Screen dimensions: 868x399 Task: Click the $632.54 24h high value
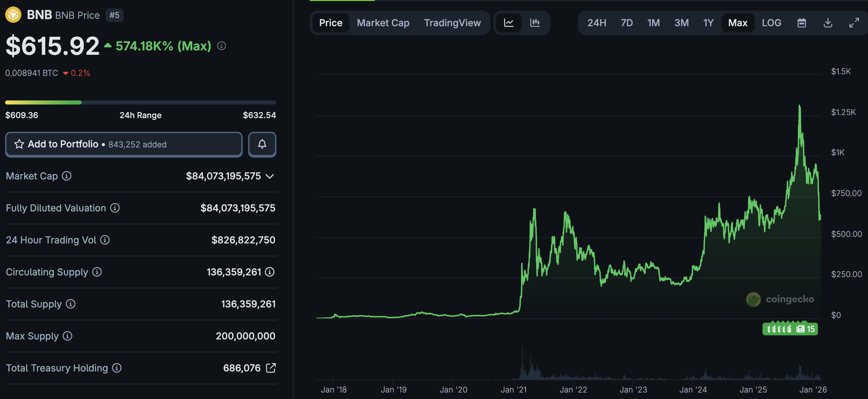click(x=259, y=115)
